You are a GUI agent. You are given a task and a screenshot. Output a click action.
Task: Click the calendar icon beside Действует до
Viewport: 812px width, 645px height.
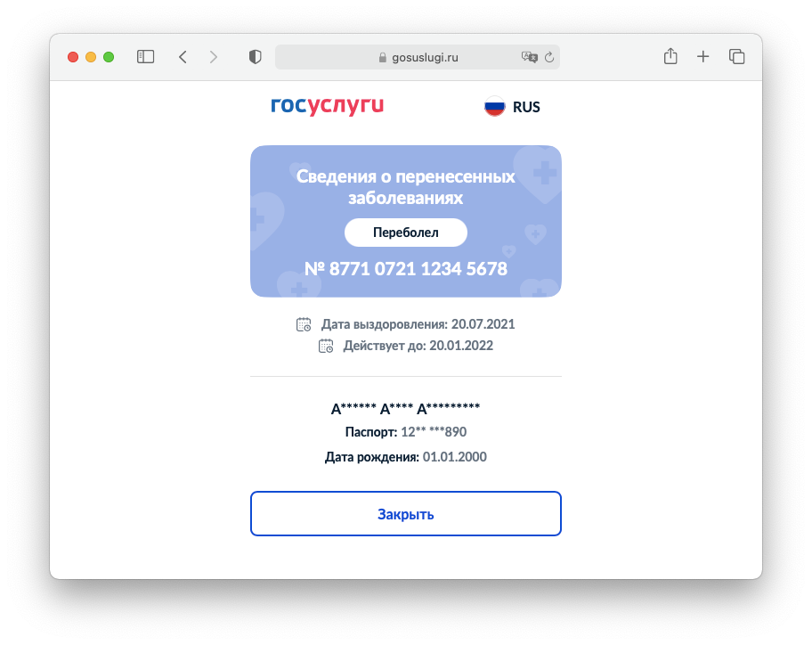326,346
